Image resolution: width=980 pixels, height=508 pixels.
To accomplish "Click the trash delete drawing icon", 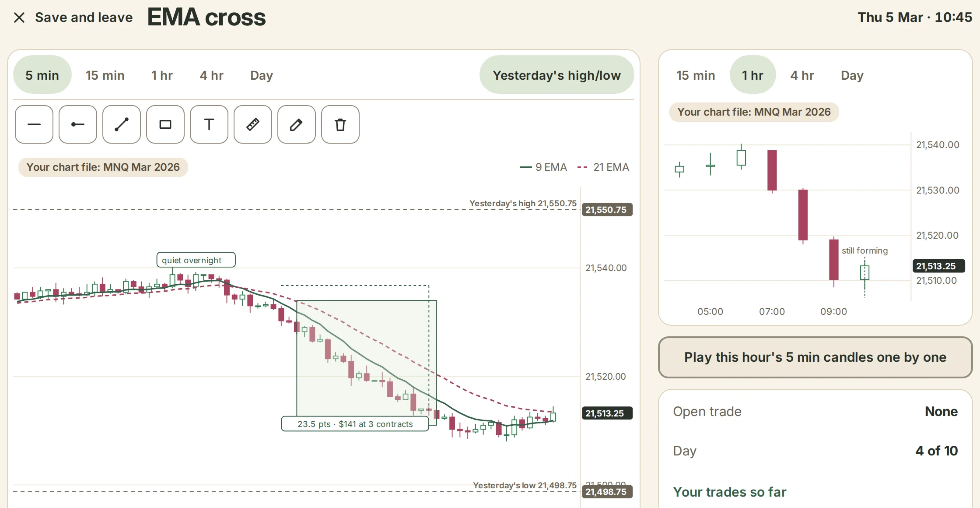I will tap(340, 124).
